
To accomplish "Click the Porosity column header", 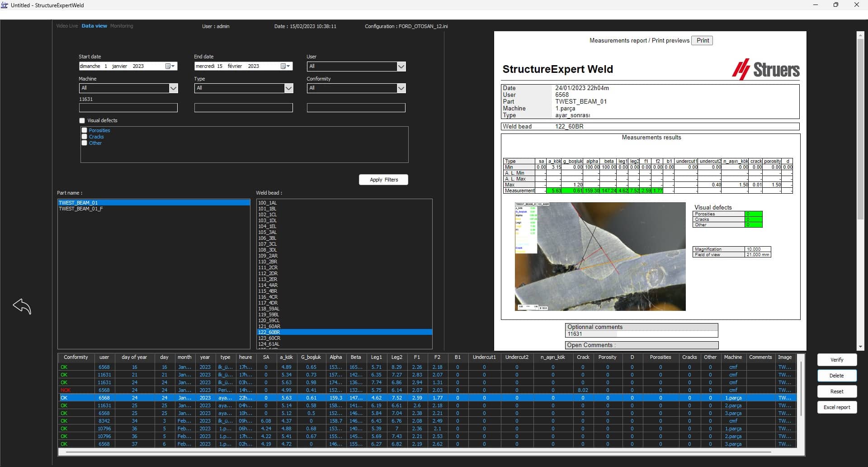I will coord(607,357).
